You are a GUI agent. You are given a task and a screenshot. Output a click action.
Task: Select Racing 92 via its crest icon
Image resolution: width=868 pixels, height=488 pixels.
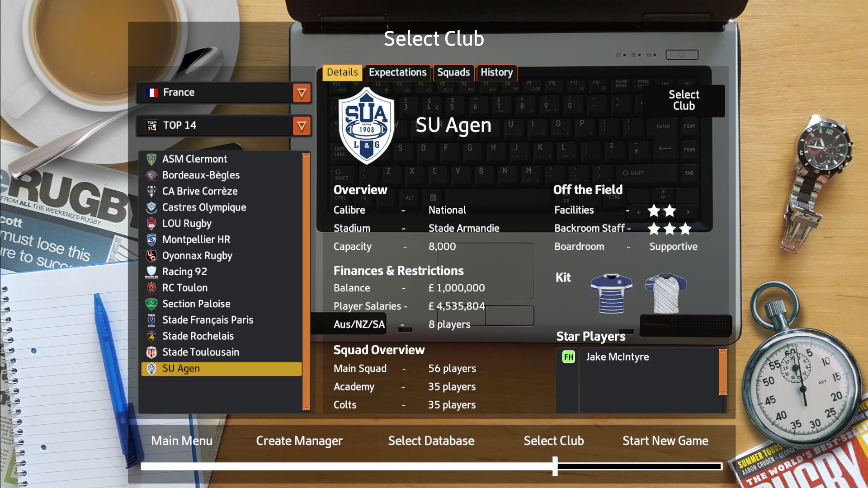pyautogui.click(x=152, y=272)
